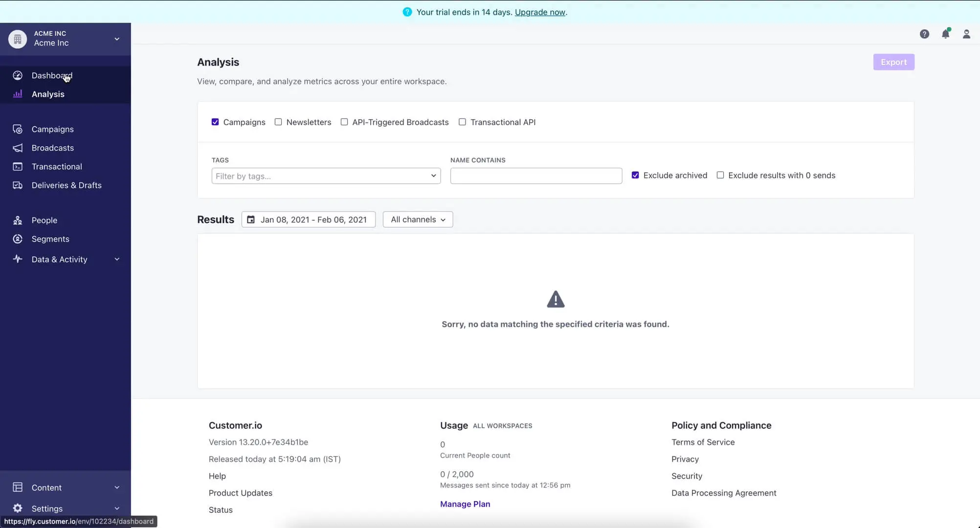Click the Deliveries & Drafts icon
This screenshot has height=528, width=980.
click(x=18, y=185)
